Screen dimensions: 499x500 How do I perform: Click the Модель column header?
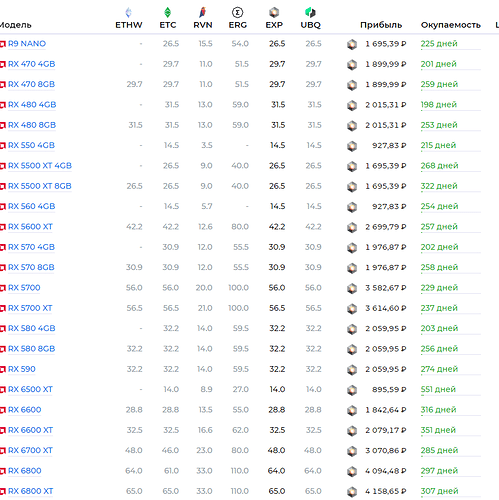click(x=15, y=25)
